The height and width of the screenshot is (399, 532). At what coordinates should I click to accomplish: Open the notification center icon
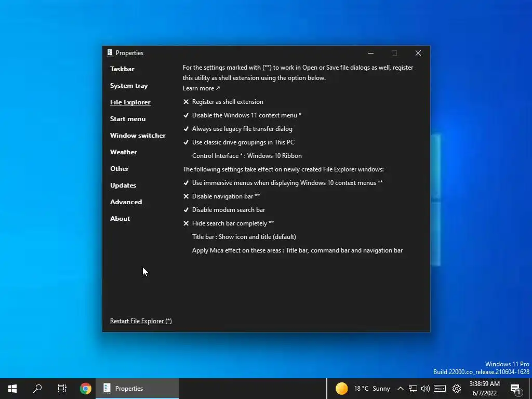point(516,389)
